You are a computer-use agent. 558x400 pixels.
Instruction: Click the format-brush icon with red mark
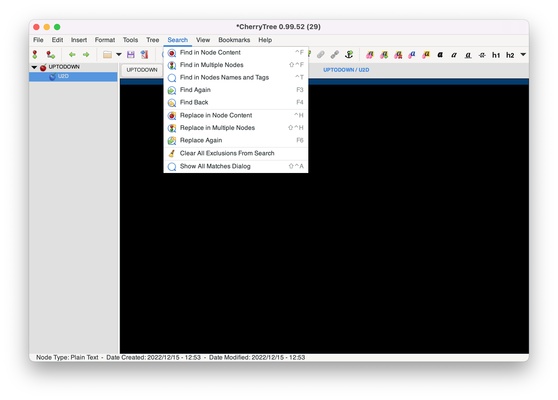point(398,55)
